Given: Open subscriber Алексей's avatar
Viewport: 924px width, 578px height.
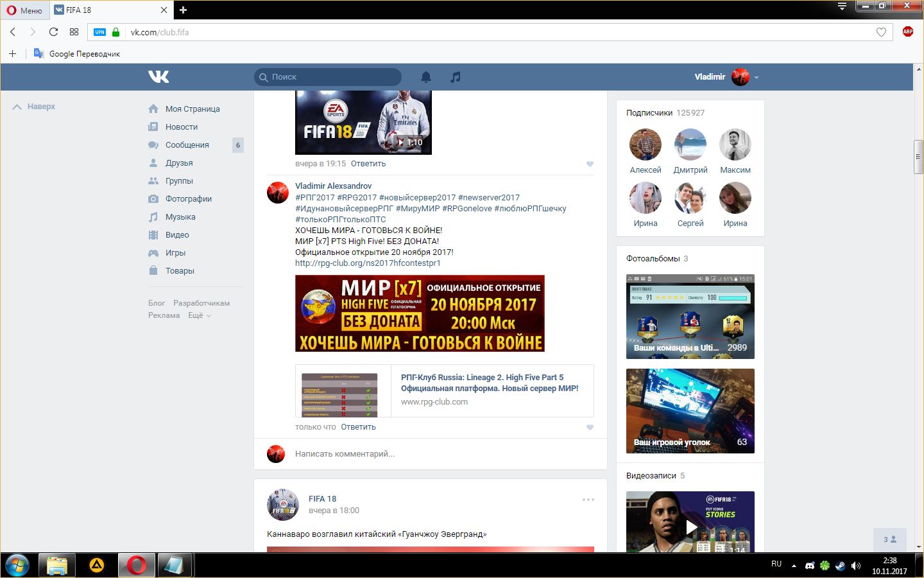Looking at the screenshot, I should tap(646, 144).
